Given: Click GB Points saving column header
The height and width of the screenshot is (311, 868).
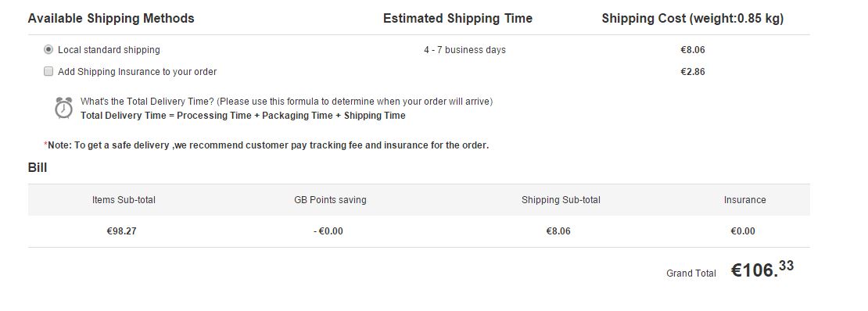Looking at the screenshot, I should pos(331,200).
